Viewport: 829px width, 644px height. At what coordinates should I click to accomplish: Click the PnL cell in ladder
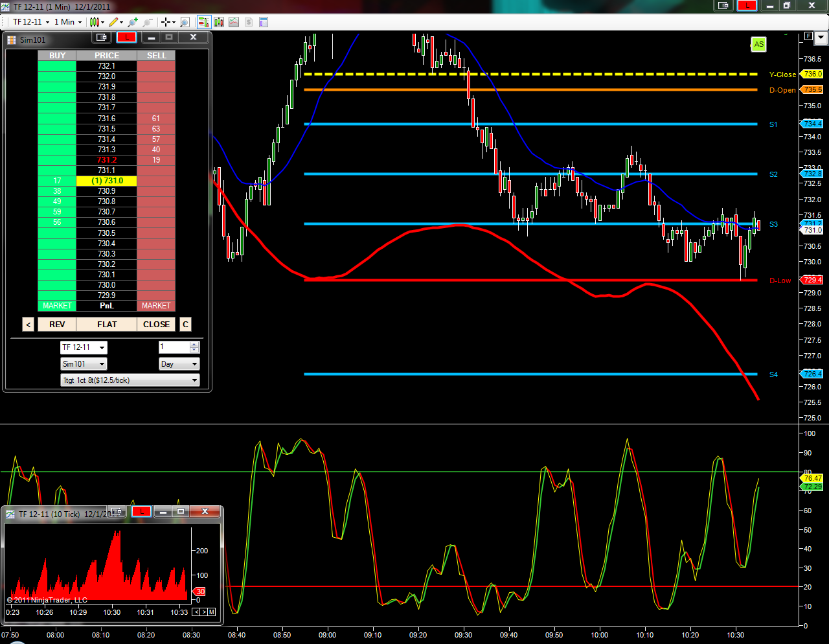[x=107, y=306]
